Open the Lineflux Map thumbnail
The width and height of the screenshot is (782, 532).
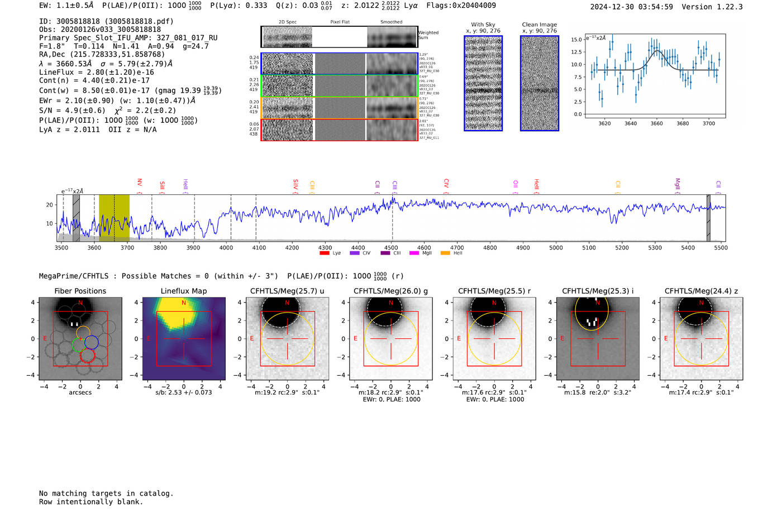click(x=184, y=338)
